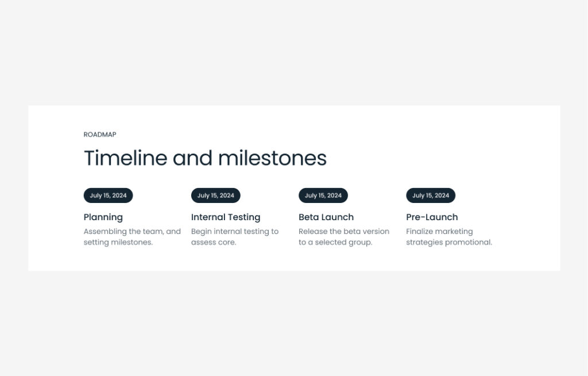This screenshot has height=376, width=588.
Task: Click the 'Assembling the team, and' text line
Action: pos(132,232)
